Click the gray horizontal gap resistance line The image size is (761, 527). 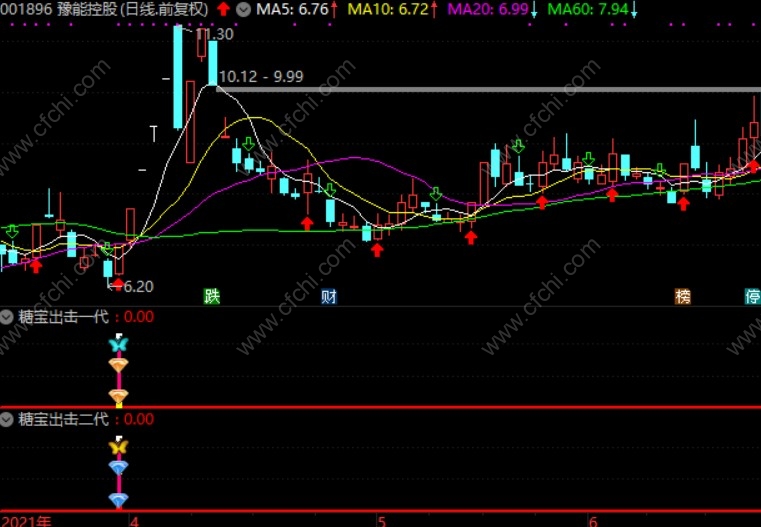[488, 90]
